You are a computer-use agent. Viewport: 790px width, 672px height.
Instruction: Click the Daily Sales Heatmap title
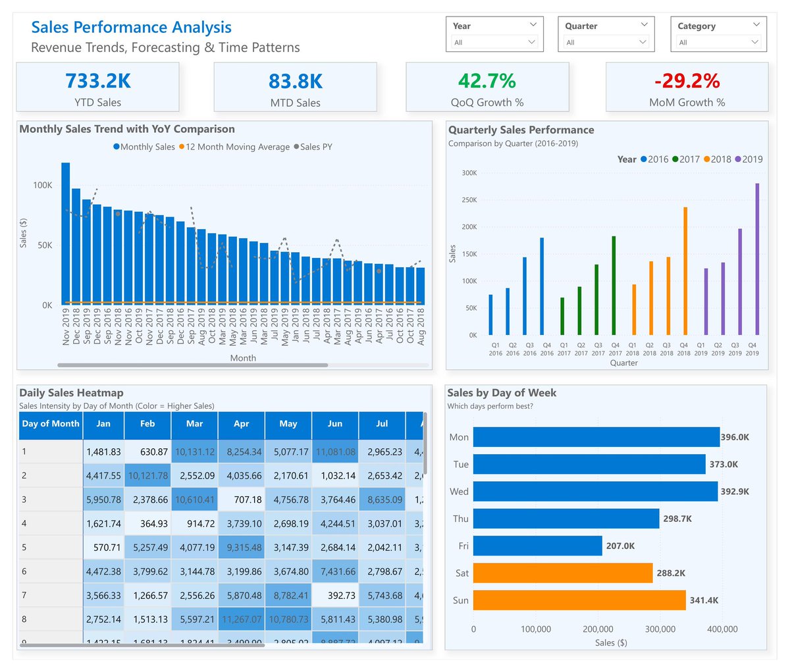point(71,393)
